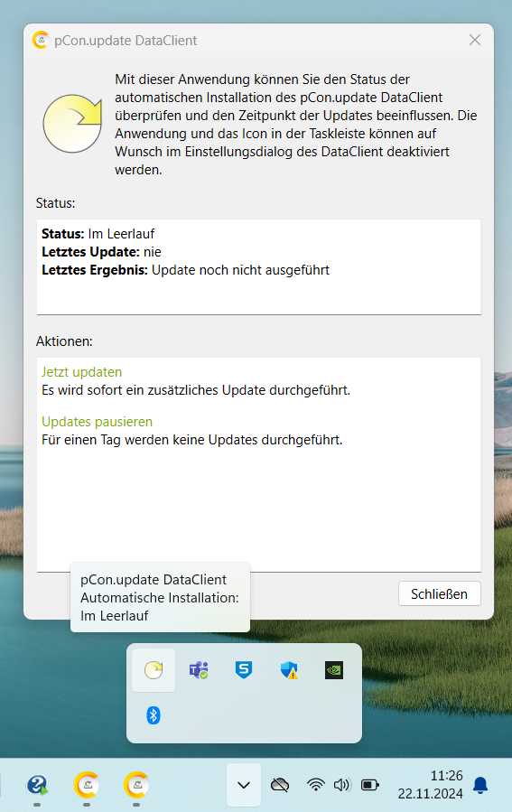Click text 'Für einen Tag werden keine Updates durchgeführt.'

pos(192,440)
